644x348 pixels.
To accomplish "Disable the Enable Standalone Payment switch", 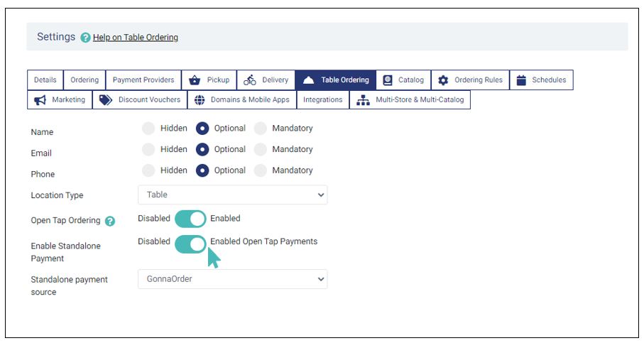I will pyautogui.click(x=190, y=244).
